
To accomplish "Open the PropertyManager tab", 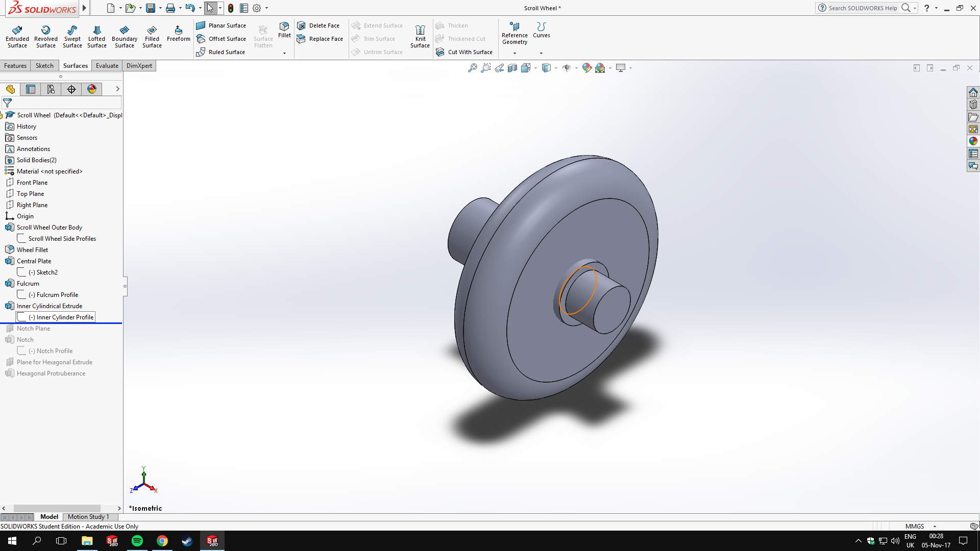I will pos(31,89).
